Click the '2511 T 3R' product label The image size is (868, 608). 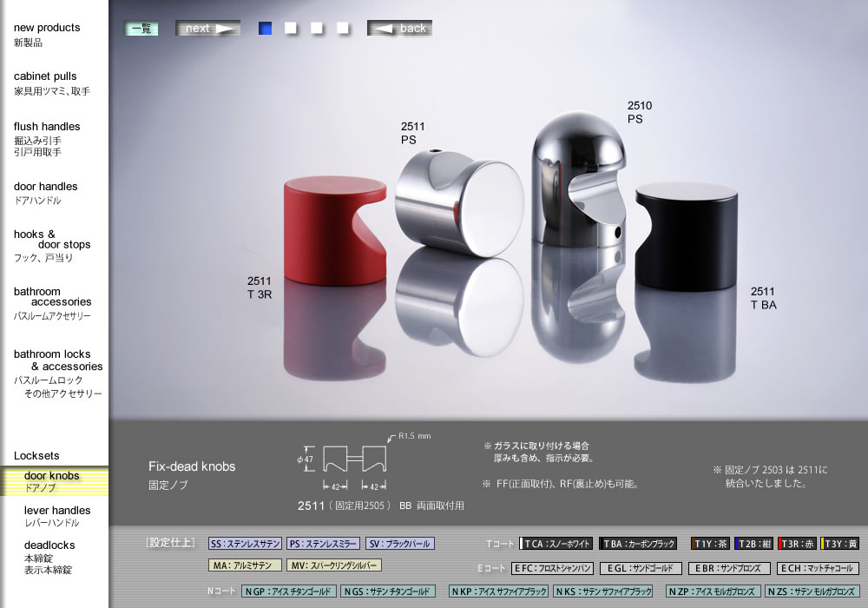coord(259,288)
